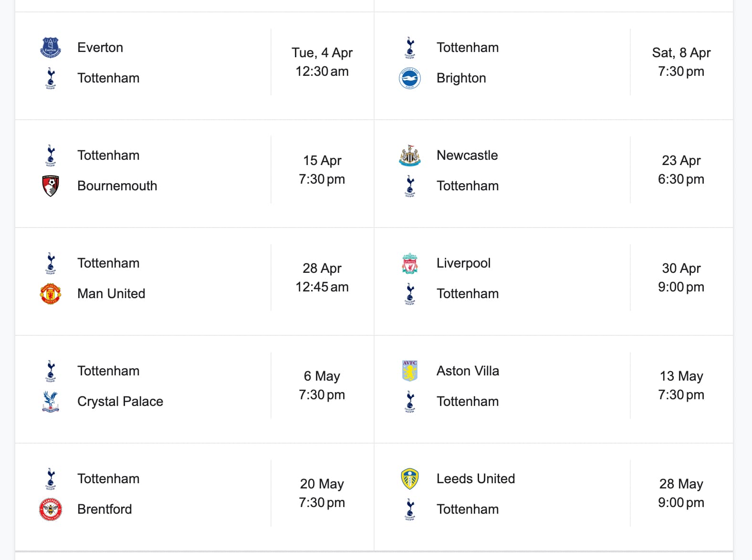Open the 13 May Aston Villa fixture time

[x=681, y=385]
